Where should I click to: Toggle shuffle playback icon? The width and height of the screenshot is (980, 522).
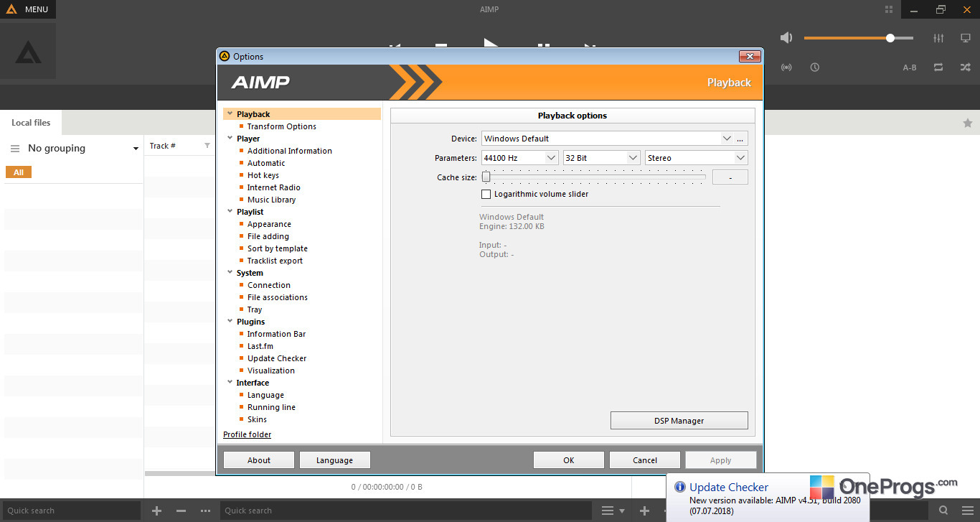pos(966,67)
